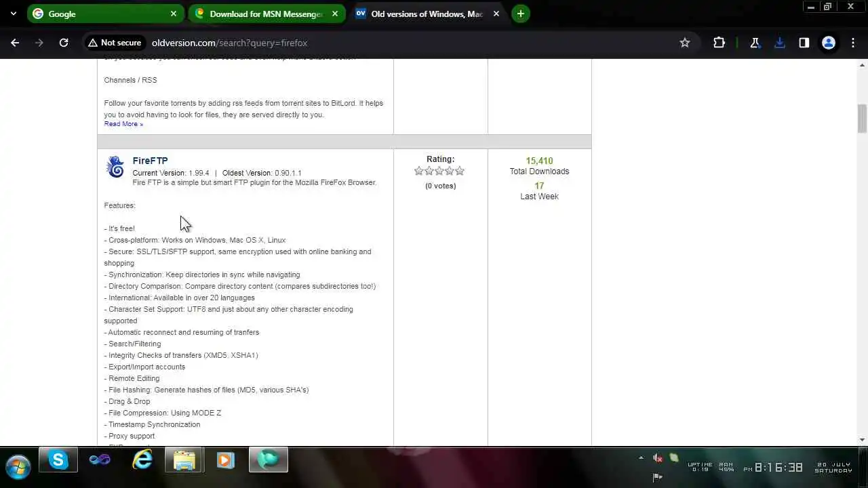Click the Features: heading
Viewport: 868px width, 488px height.
coord(119,205)
